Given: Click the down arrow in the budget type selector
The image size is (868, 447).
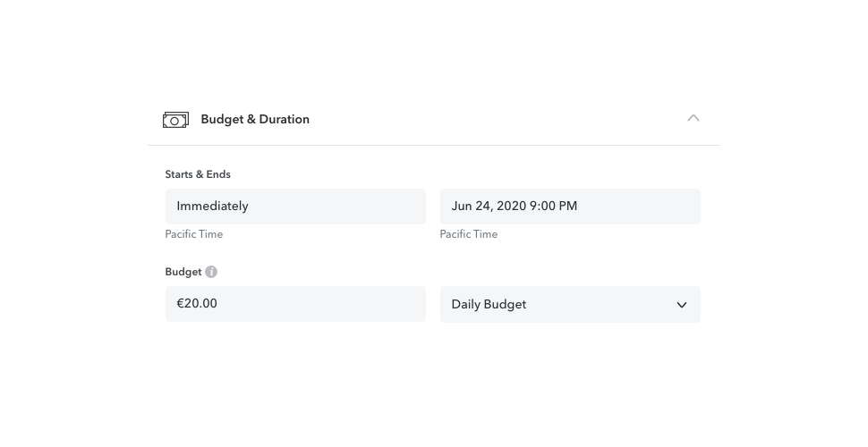Looking at the screenshot, I should [682, 305].
